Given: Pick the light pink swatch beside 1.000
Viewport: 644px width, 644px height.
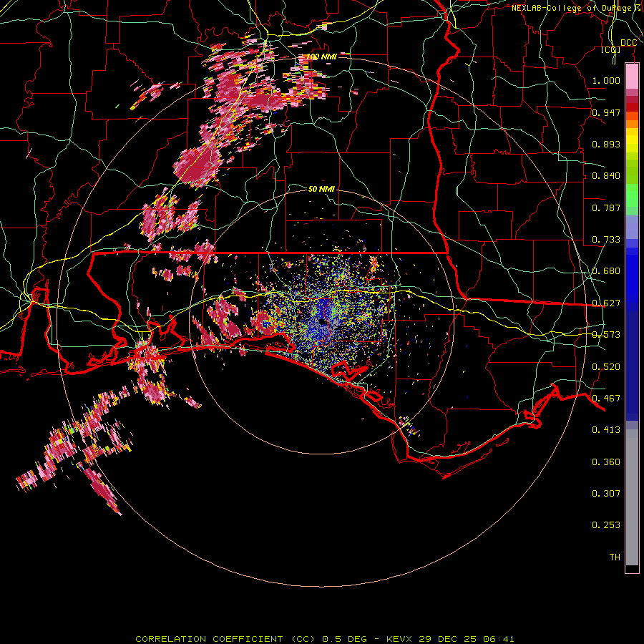Looking at the screenshot, I should click(632, 77).
